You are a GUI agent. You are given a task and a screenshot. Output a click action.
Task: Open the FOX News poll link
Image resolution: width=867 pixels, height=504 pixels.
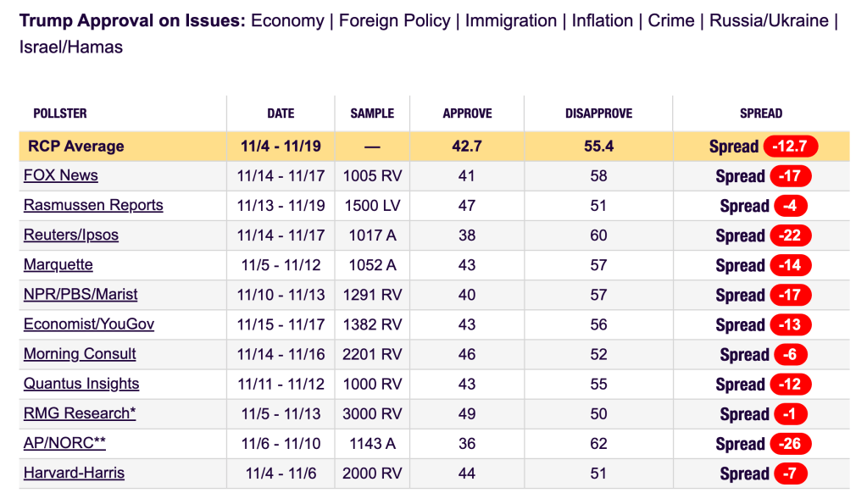coord(61,176)
